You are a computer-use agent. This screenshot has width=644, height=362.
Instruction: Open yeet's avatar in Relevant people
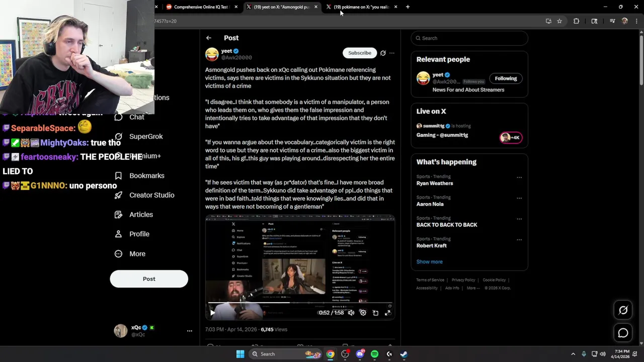(423, 78)
